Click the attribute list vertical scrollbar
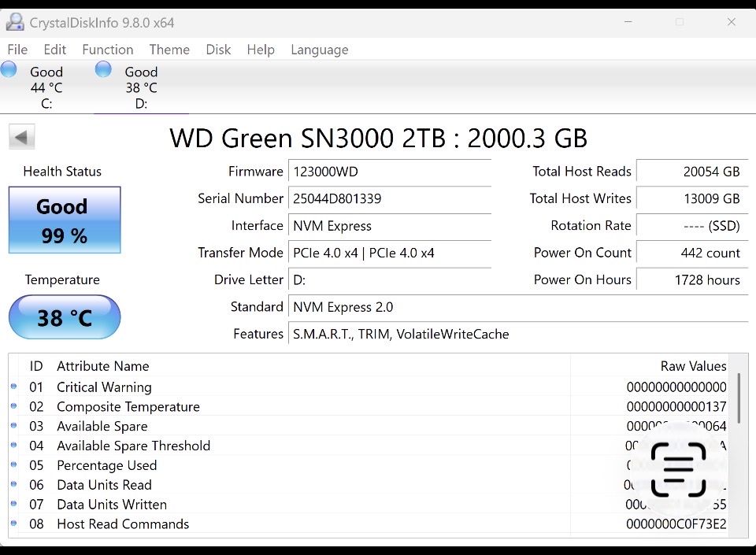Screen dimensions: 756x555 (x=739, y=398)
